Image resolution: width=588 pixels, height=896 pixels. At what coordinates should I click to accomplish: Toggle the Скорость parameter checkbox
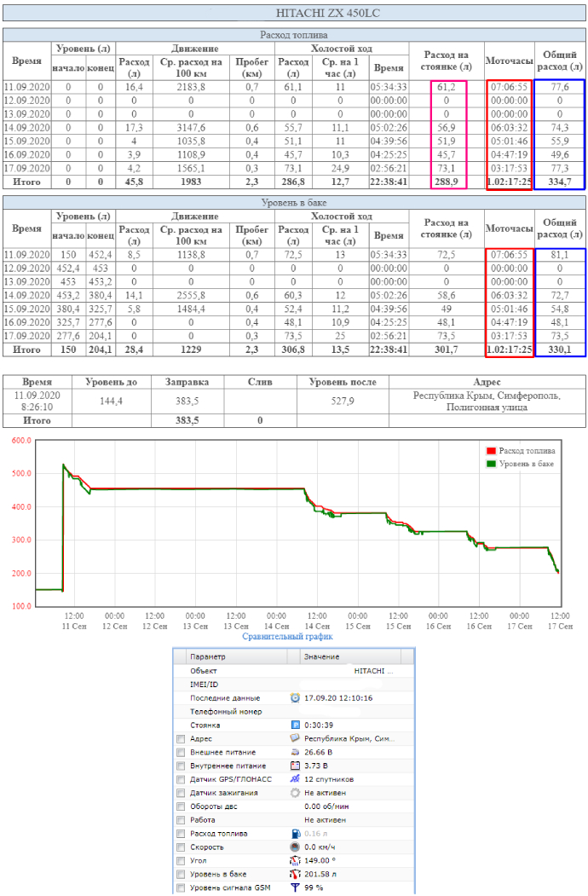(180, 847)
